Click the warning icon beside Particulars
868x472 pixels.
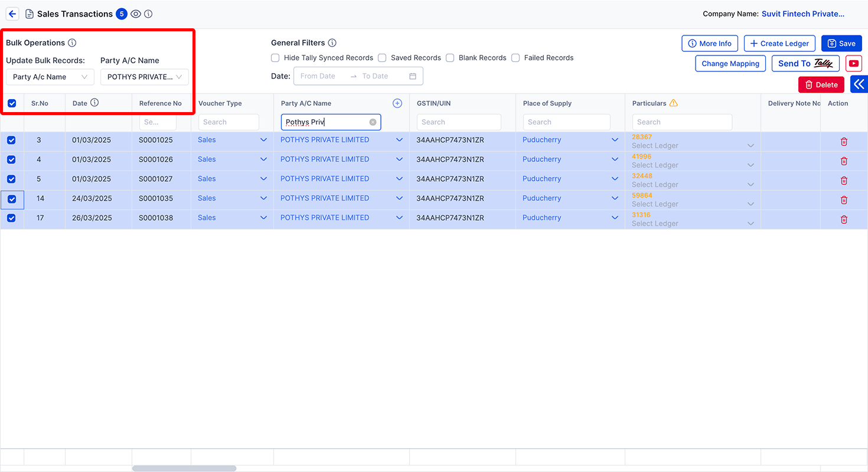point(674,103)
